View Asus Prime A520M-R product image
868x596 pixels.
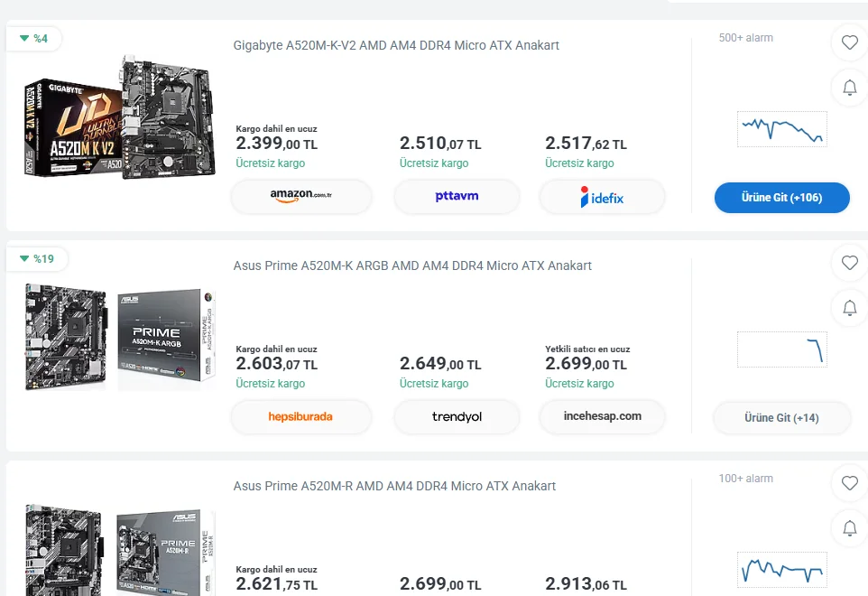point(120,548)
